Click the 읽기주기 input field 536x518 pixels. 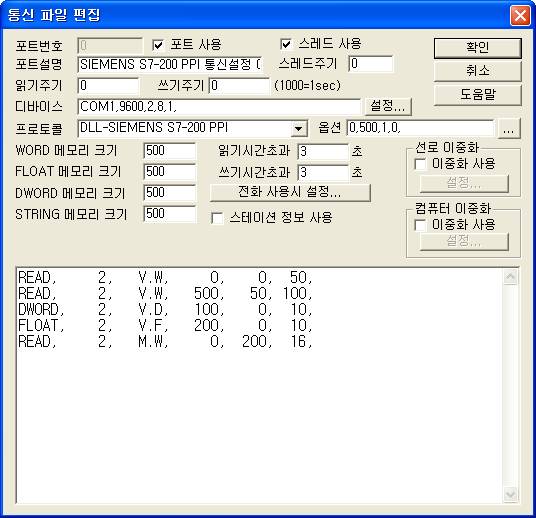pyautogui.click(x=108, y=85)
